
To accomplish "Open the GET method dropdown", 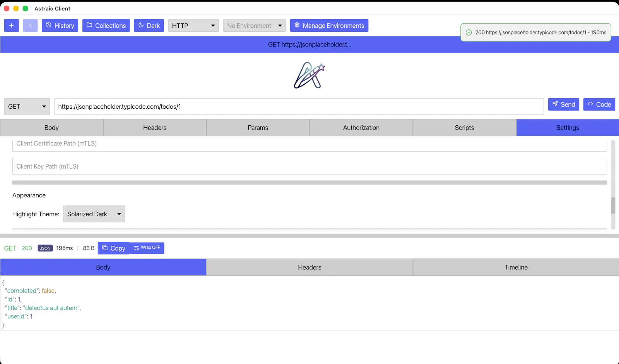I will click(x=27, y=106).
